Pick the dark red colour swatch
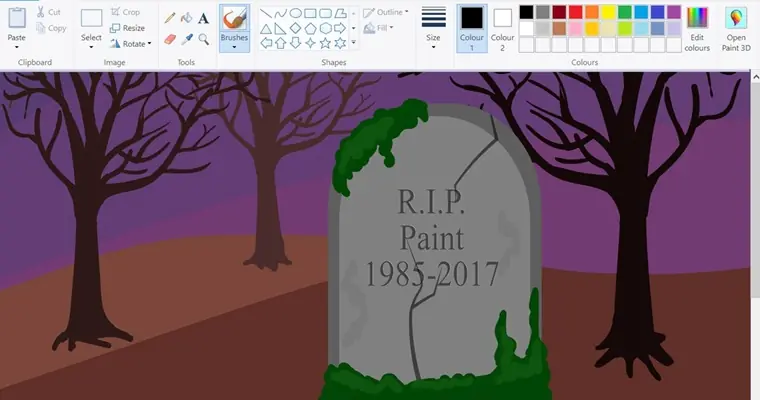Screen dimensions: 760x400 (x=559, y=12)
